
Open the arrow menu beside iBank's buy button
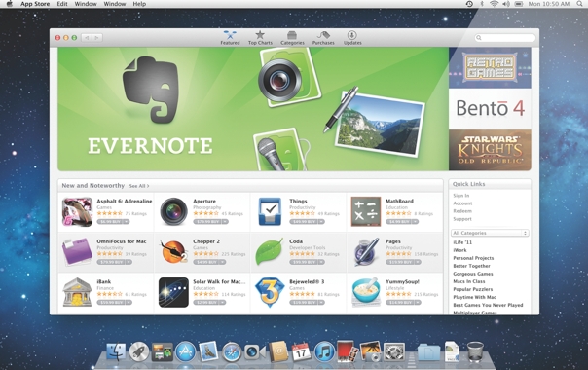pos(129,303)
